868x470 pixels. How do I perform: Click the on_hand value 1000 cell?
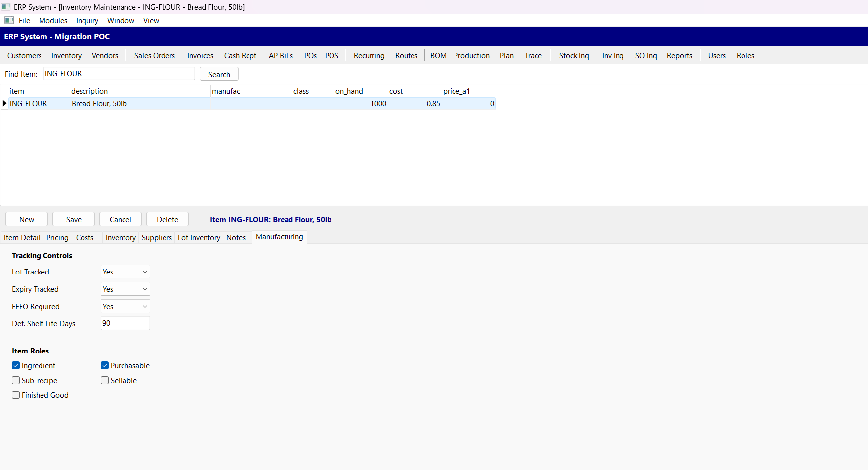(x=361, y=103)
